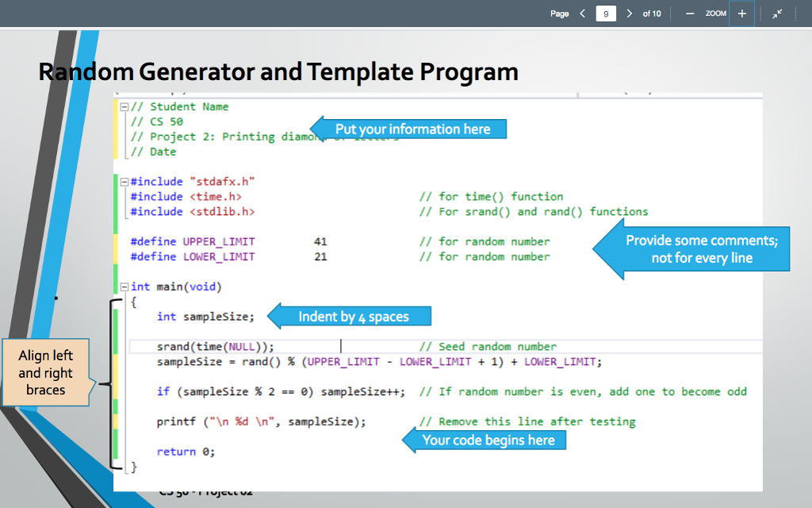The height and width of the screenshot is (508, 812).
Task: Click the "// Date" comment line
Action: [153, 152]
